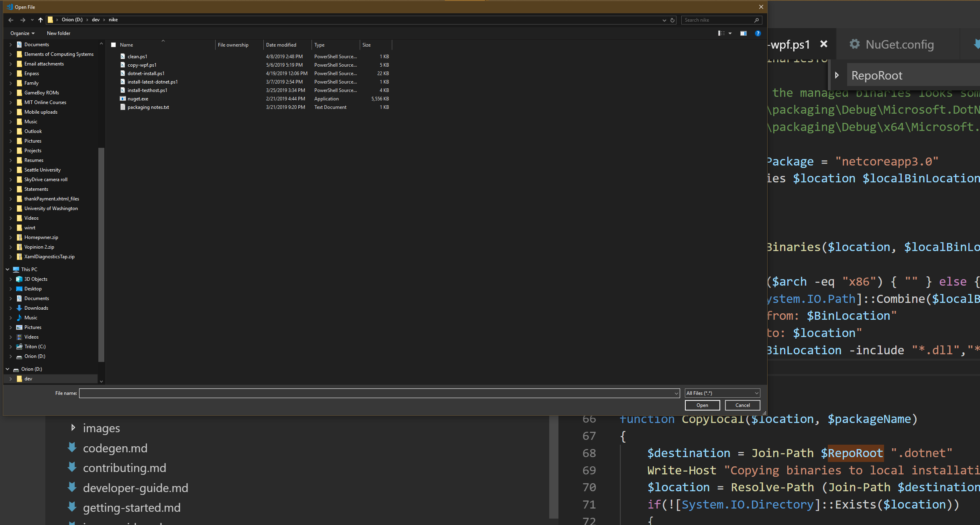This screenshot has height=525, width=980.
Task: Open developer-guide.md in explorer sidebar
Action: (x=135, y=488)
